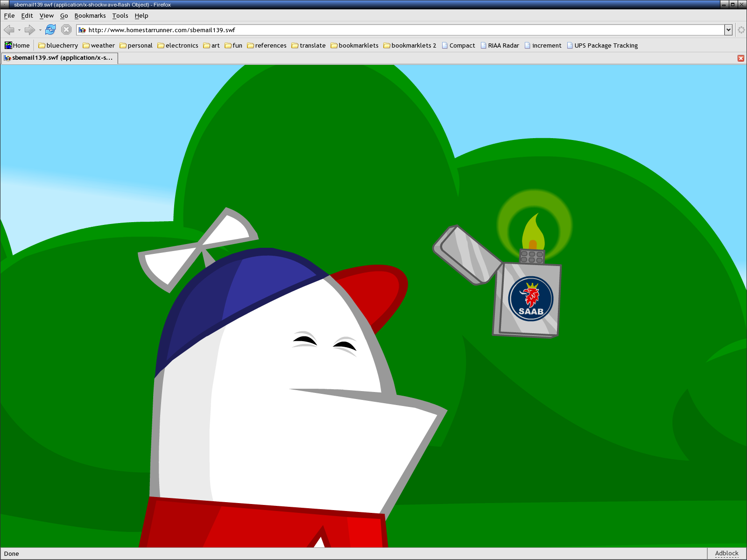
Task: Open the art bookmark folder
Action: pyautogui.click(x=211, y=45)
